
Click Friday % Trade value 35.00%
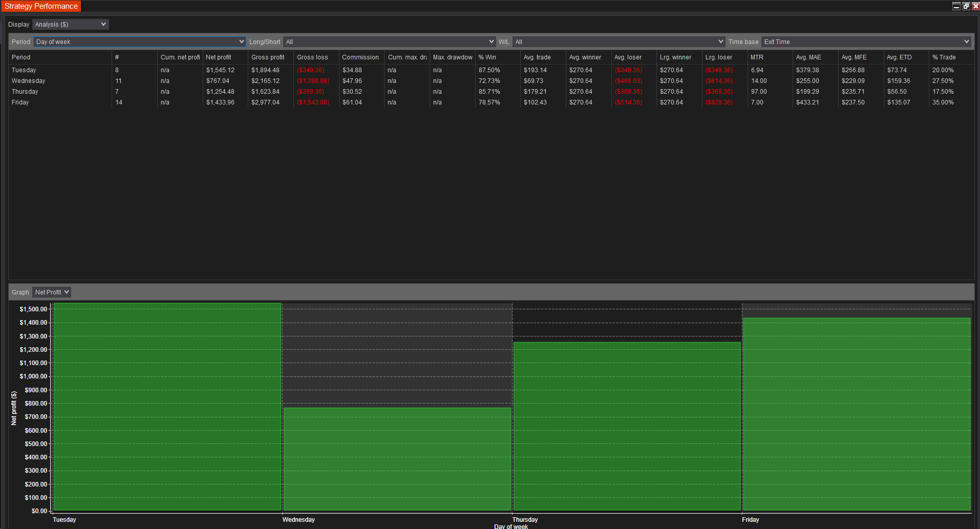point(943,102)
